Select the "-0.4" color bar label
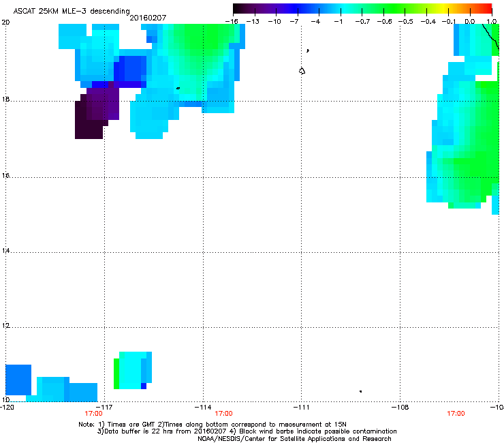The height and width of the screenshot is (443, 504). pyautogui.click(x=428, y=21)
